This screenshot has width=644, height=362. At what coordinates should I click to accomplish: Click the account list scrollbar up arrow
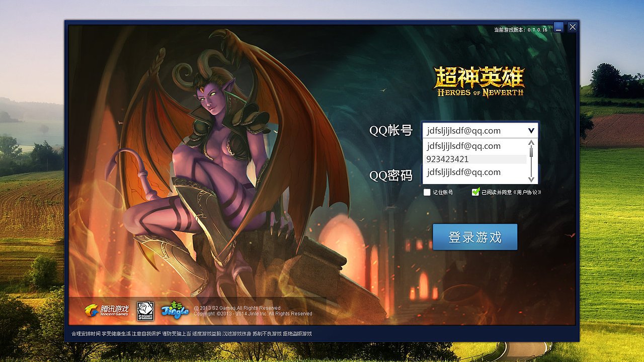click(532, 143)
